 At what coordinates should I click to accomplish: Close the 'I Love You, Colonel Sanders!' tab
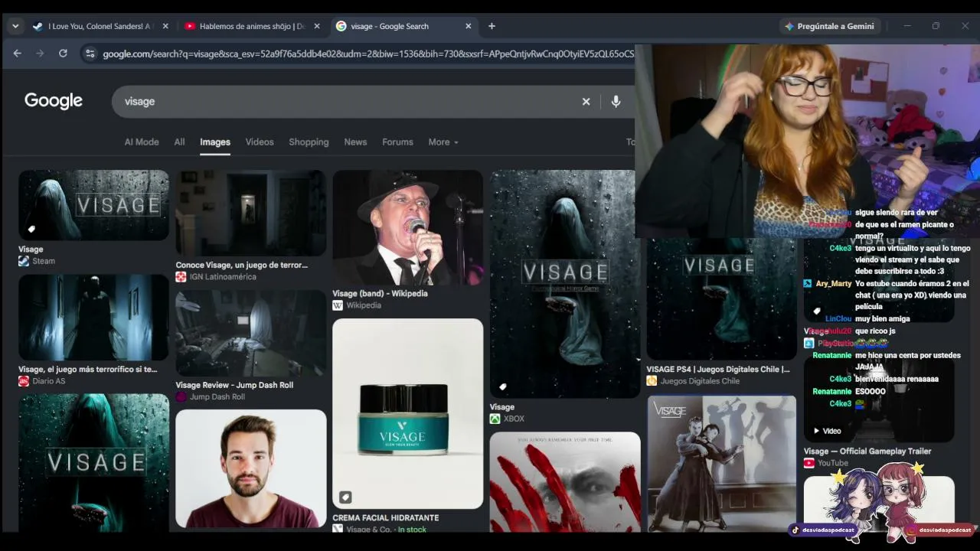(165, 26)
